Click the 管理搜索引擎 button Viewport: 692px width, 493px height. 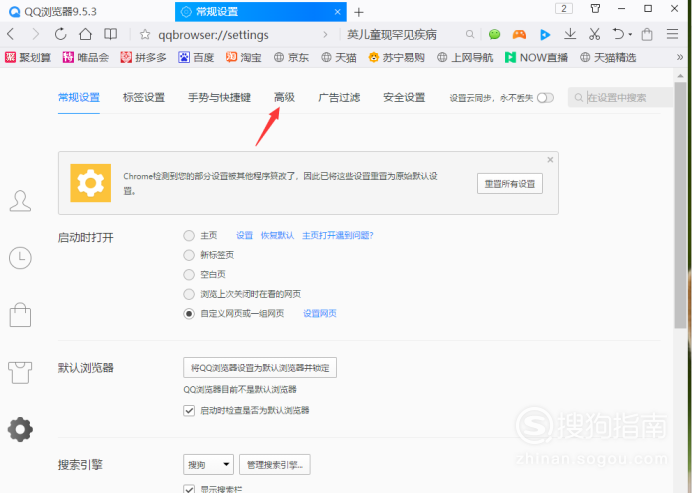click(x=275, y=465)
